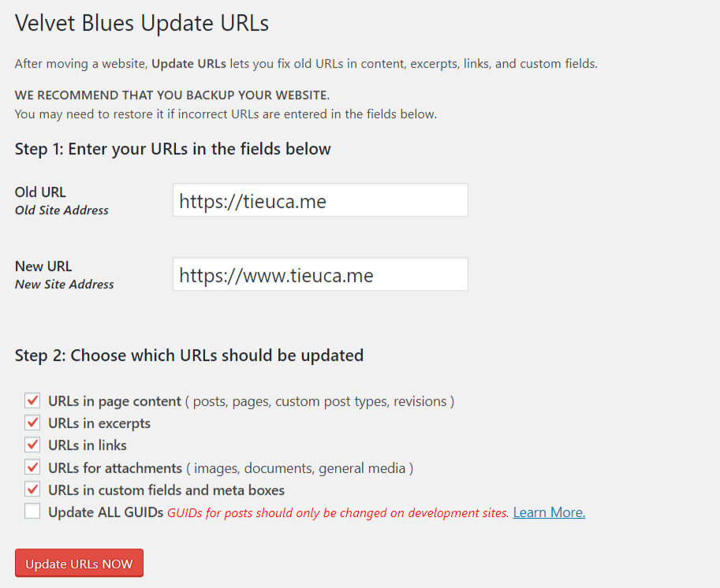The height and width of the screenshot is (588, 720).
Task: Uncheck the URLs in excerpts checkbox
Action: point(32,423)
